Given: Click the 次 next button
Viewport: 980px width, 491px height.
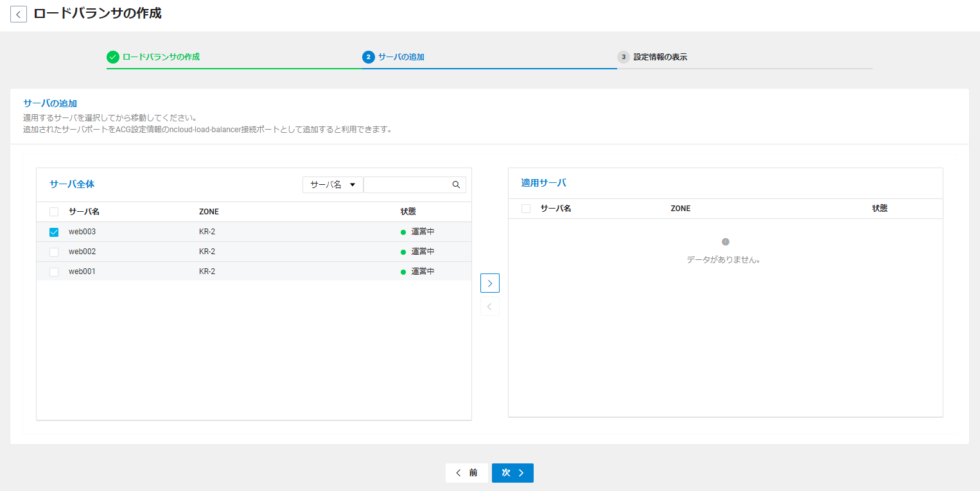Looking at the screenshot, I should coord(512,473).
